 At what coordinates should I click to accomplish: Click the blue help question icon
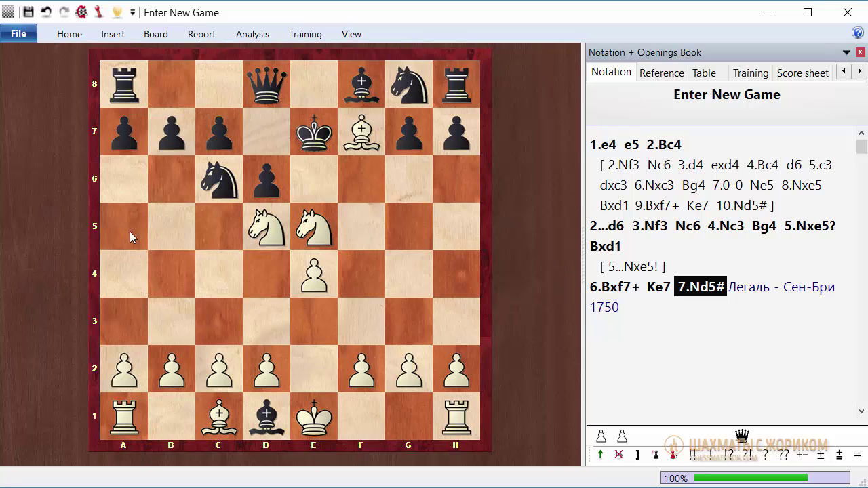pyautogui.click(x=857, y=33)
